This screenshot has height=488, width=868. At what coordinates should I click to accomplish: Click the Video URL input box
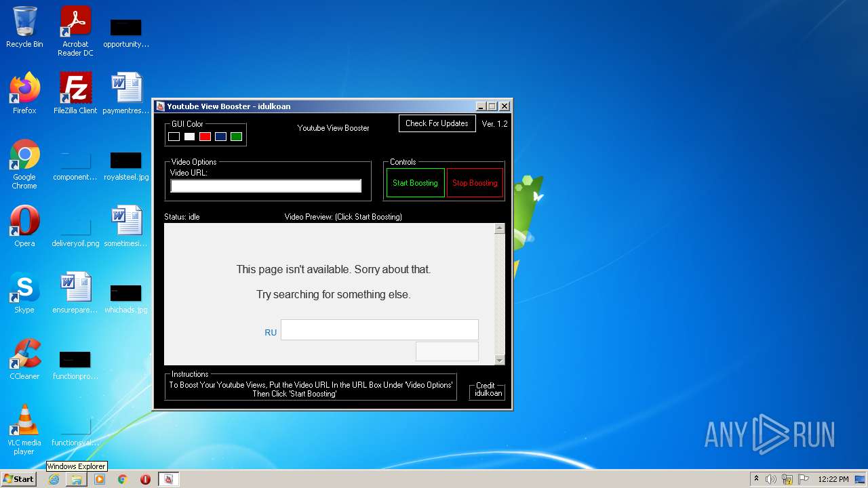pos(266,186)
